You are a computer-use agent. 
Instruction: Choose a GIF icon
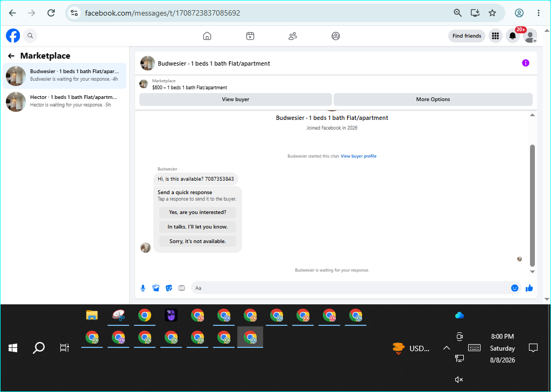pyautogui.click(x=182, y=288)
